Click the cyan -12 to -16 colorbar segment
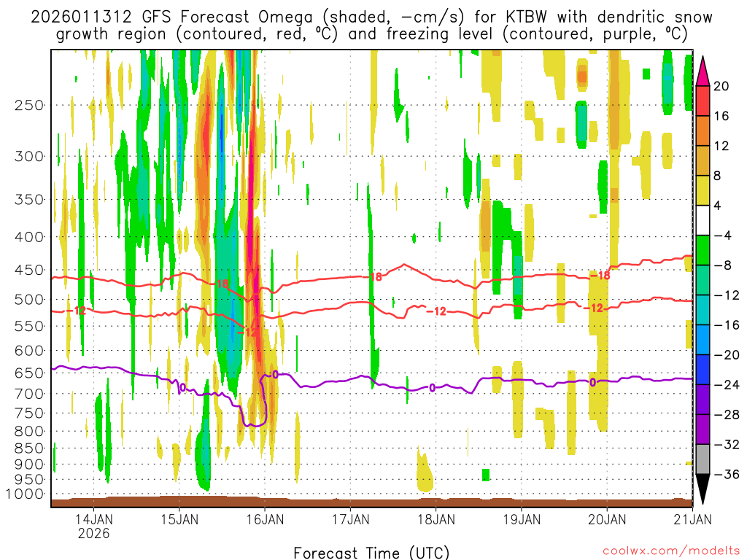Image resolution: width=747 pixels, height=560 pixels. (x=703, y=310)
